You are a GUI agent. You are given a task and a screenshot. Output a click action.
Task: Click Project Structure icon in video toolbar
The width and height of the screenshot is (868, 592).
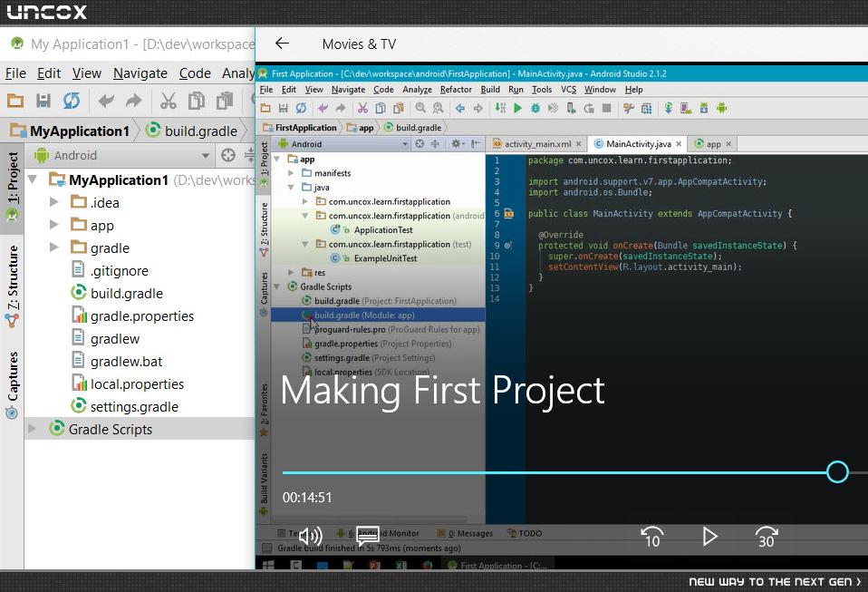click(647, 108)
